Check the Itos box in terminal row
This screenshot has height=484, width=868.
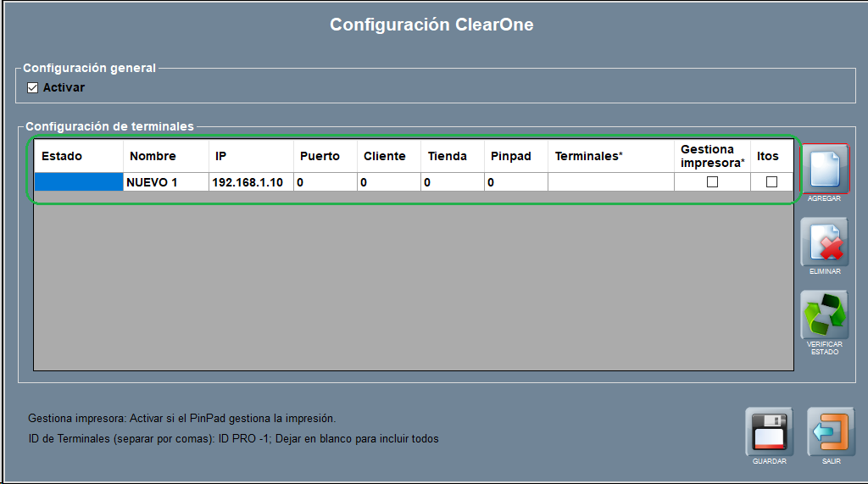click(x=771, y=182)
